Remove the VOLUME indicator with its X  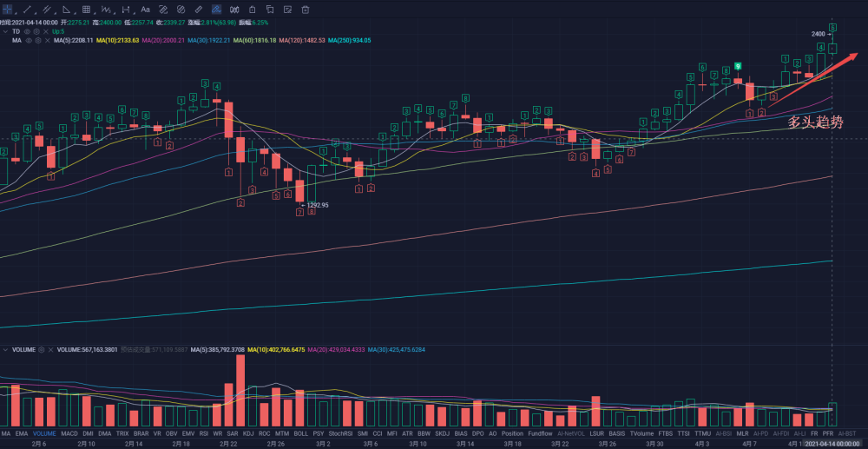[51, 350]
